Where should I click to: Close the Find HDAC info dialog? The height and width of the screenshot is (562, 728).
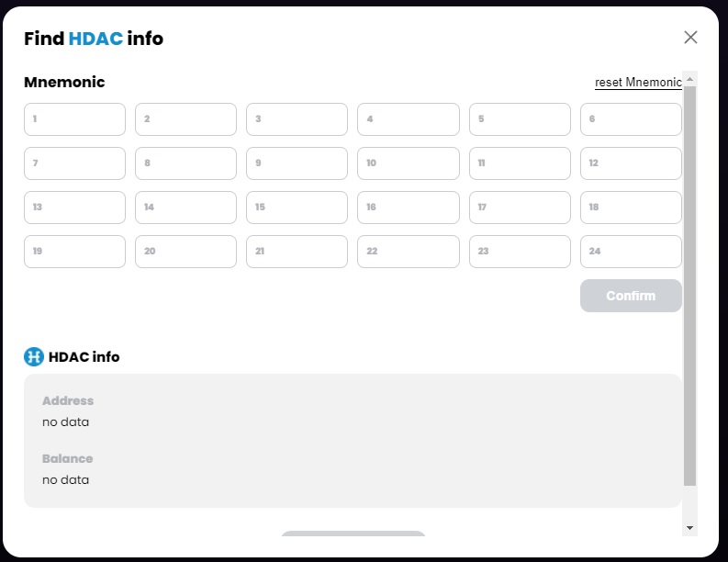(690, 37)
